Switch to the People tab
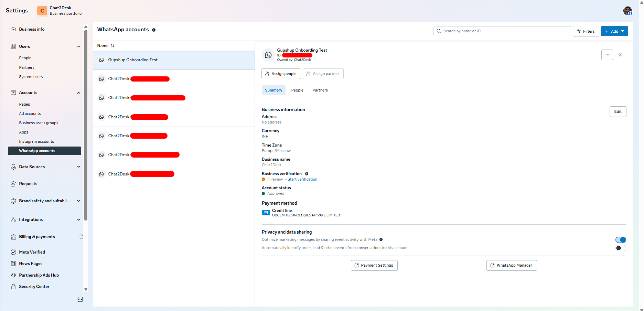The image size is (644, 311). [297, 90]
